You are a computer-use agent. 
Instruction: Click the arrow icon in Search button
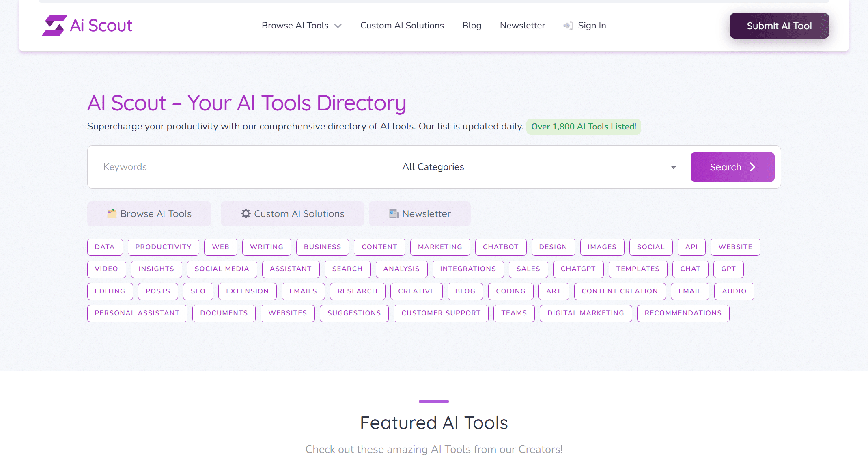(x=752, y=167)
